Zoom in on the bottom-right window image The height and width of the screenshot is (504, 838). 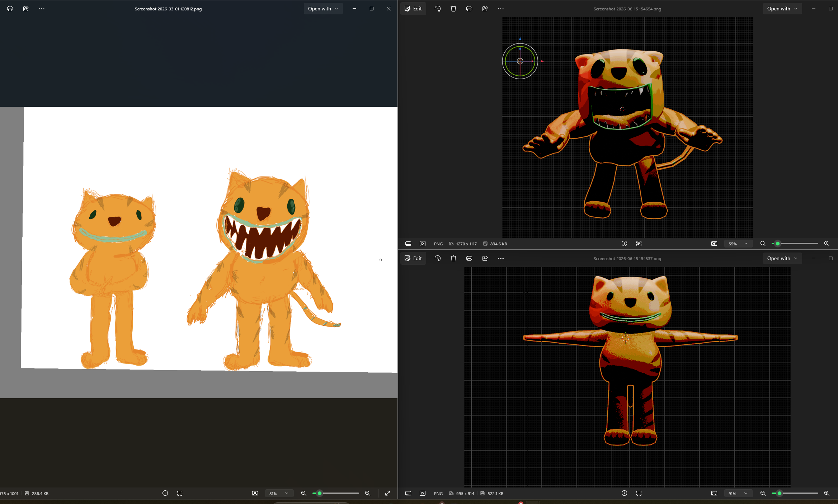pos(827,493)
